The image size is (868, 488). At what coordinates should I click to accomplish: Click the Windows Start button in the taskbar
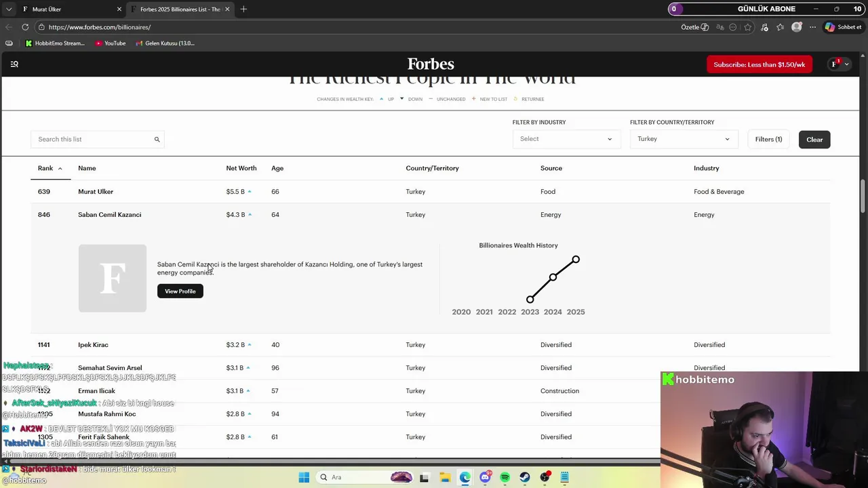[304, 477]
